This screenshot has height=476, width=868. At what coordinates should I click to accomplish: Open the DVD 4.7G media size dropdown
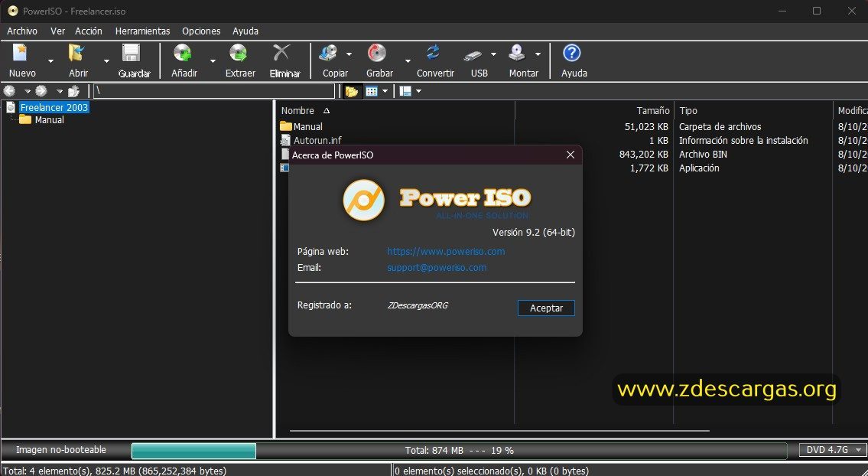tap(833, 450)
